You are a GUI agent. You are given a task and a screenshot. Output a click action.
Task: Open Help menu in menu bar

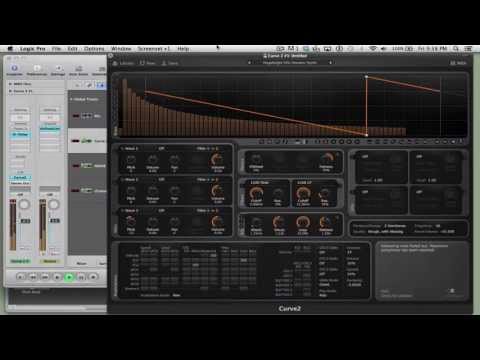[183, 49]
